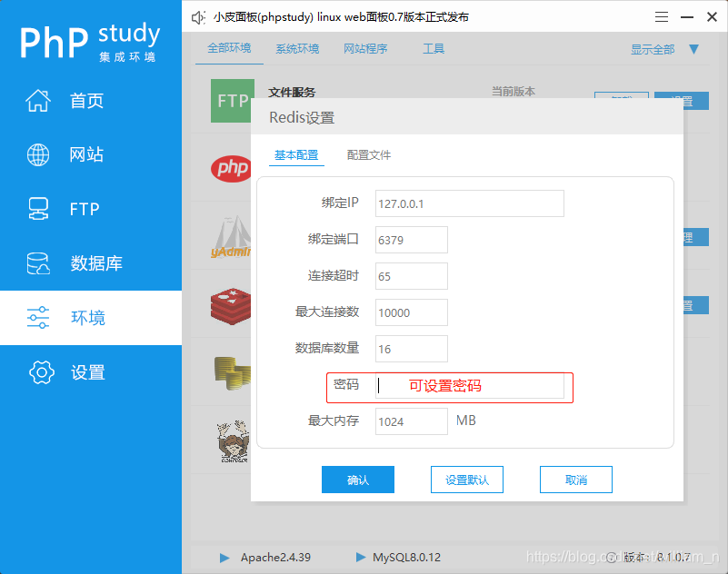Open the hamburger menu in title bar
Viewport: 728px width, 574px height.
662,17
